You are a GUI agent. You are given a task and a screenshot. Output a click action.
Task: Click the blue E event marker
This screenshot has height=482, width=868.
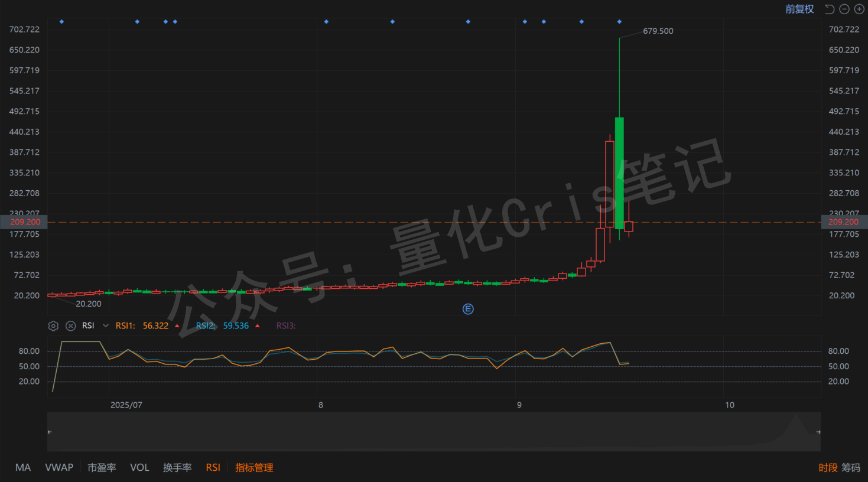(x=468, y=309)
